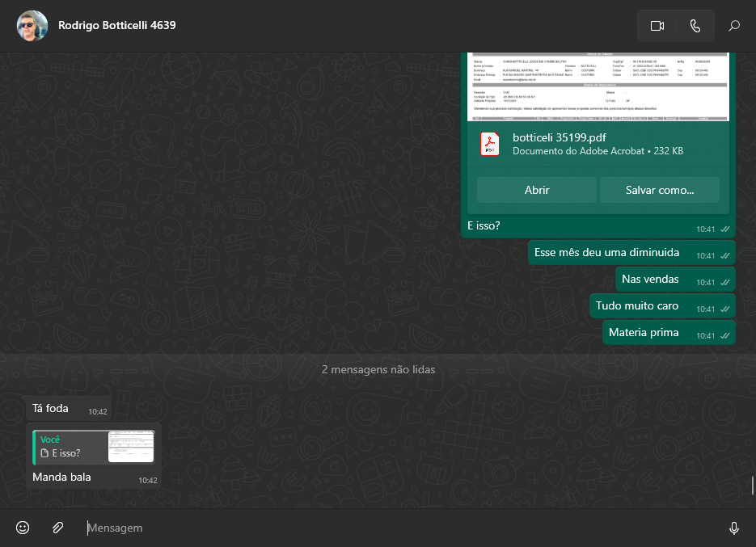Viewport: 756px width, 547px height.
Task: Click contact name Rodrigo Botticelli 4639
Action: click(117, 25)
